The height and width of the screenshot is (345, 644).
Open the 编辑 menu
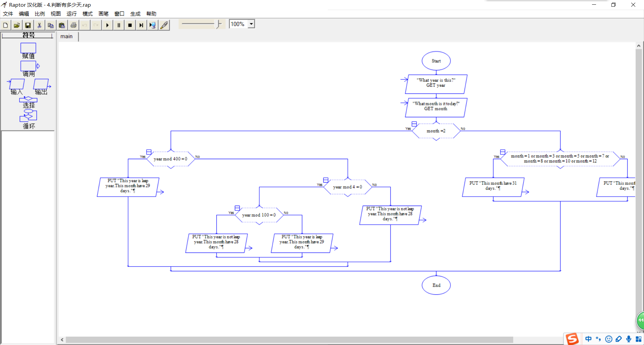[24, 14]
